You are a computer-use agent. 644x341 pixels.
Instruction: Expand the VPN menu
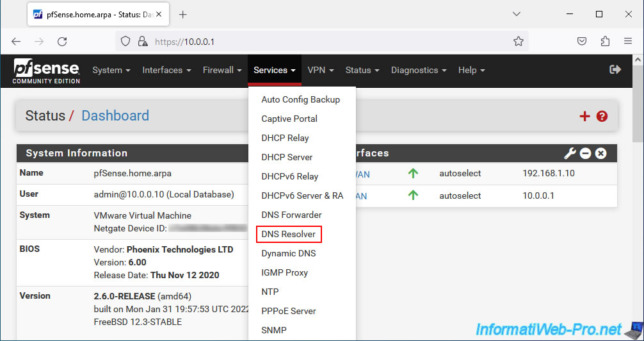click(320, 71)
